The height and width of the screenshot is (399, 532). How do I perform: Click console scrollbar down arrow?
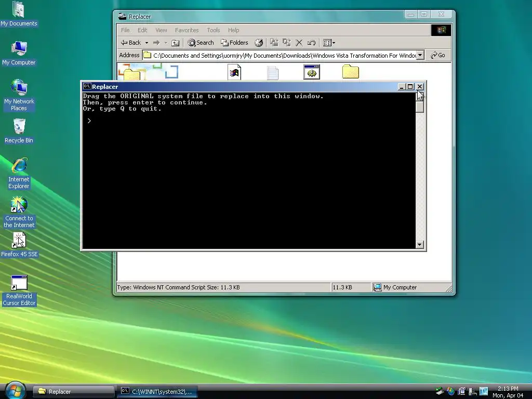tap(420, 245)
